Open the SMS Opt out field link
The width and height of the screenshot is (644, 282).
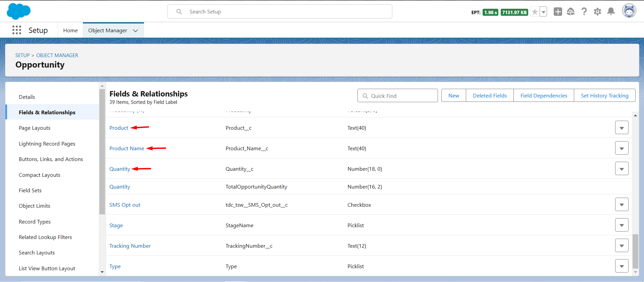click(x=125, y=205)
